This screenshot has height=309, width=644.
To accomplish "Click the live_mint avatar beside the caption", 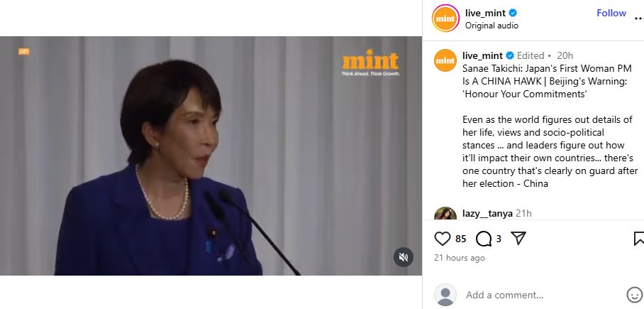I will click(x=445, y=60).
